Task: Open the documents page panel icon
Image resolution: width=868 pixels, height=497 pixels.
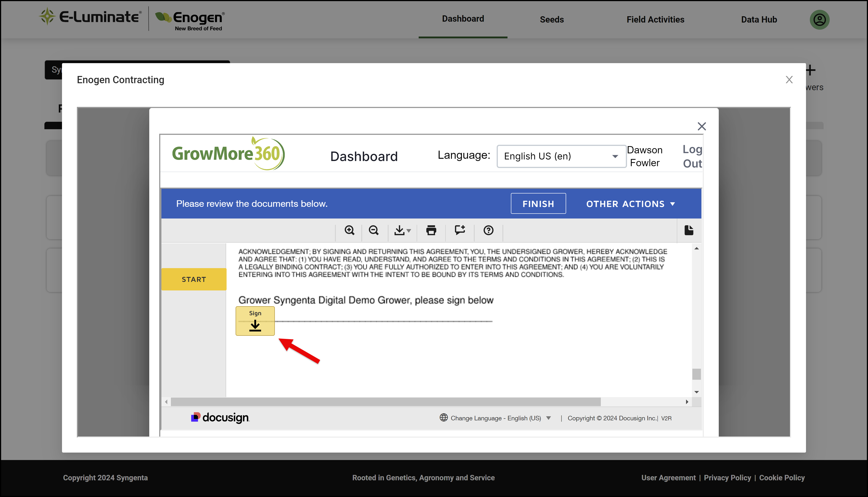Action: [x=689, y=230]
